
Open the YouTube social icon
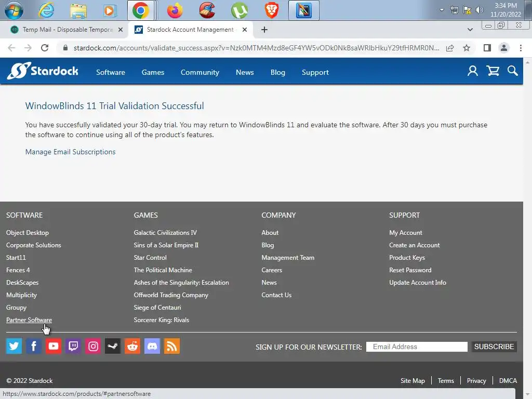(x=54, y=346)
